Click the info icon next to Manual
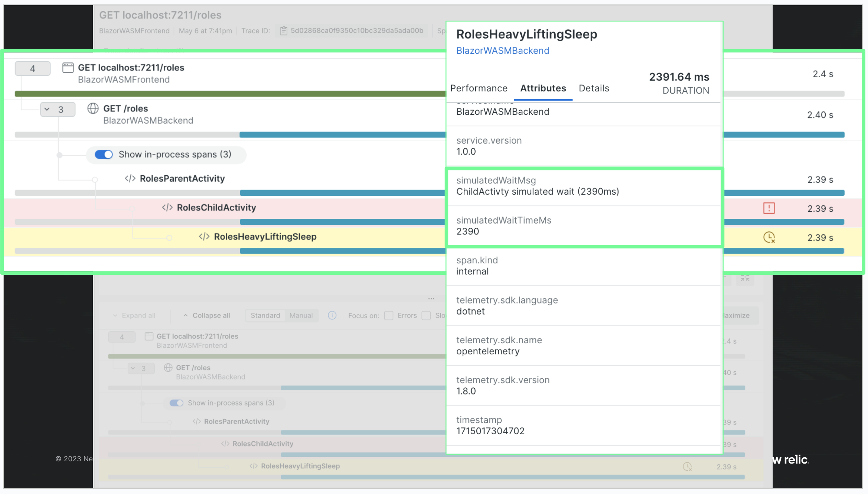This screenshot has height=494, width=868. (x=332, y=315)
